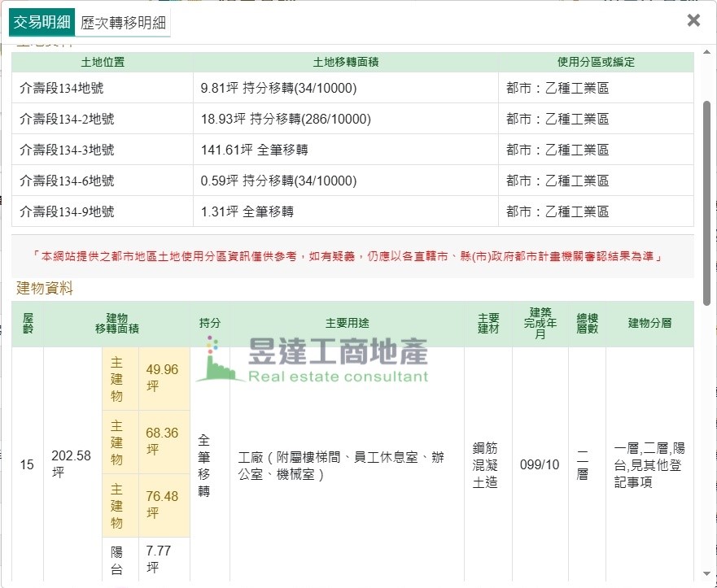Click the 土地移轉面積 column header
Viewport: 717px width, 588px height.
click(345, 62)
